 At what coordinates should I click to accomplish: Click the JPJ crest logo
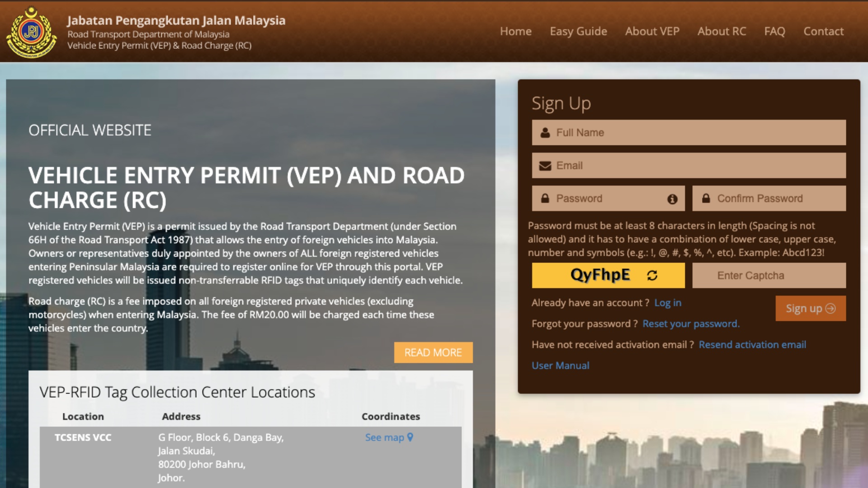[x=32, y=32]
